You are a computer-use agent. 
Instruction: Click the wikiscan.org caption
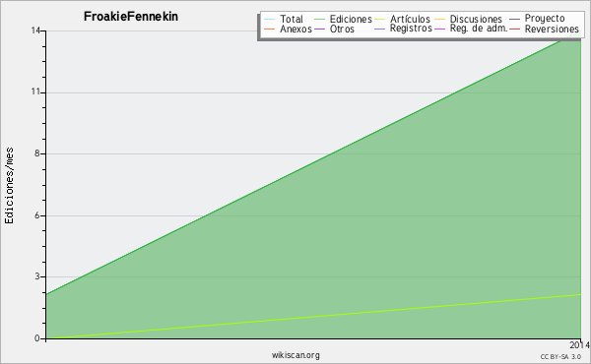295,355
